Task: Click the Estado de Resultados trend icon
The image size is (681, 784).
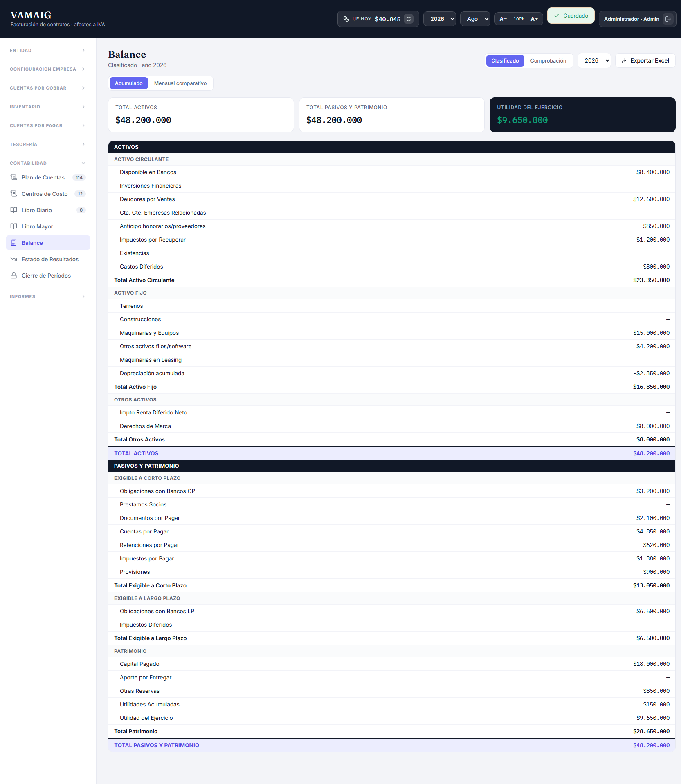Action: pos(13,259)
